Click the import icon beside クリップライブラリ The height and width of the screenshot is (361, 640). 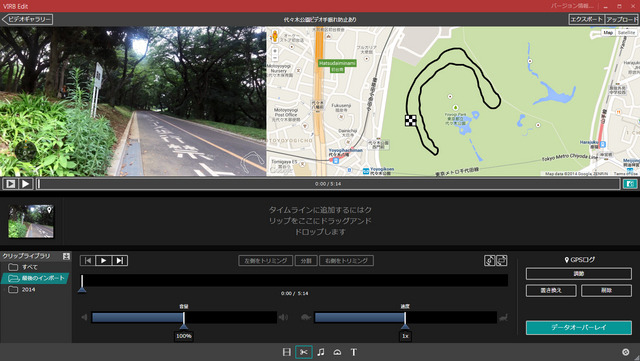[x=66, y=256]
